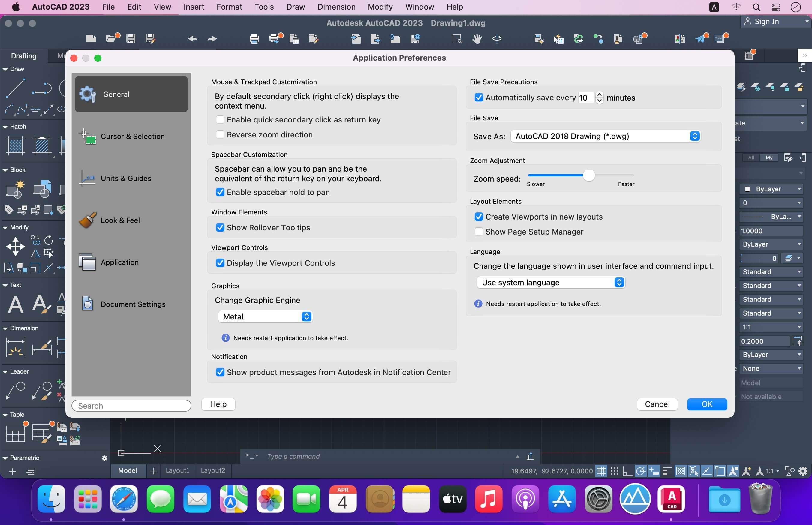Image resolution: width=812 pixels, height=525 pixels.
Task: Confirm preferences with the OK button
Action: 707,404
